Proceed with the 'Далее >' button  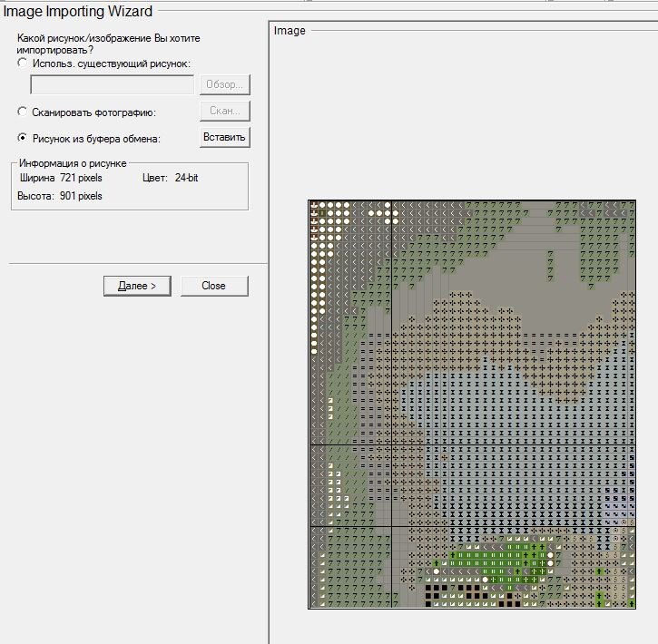pyautogui.click(x=137, y=286)
